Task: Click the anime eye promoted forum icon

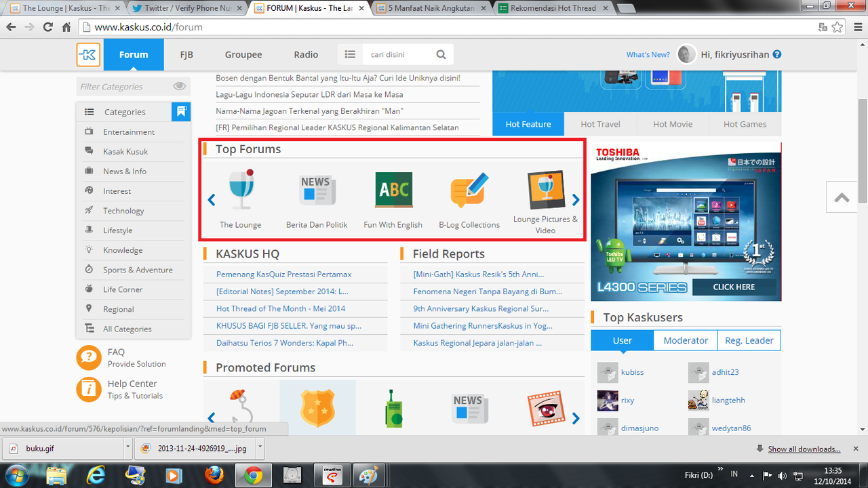Action: click(x=546, y=408)
